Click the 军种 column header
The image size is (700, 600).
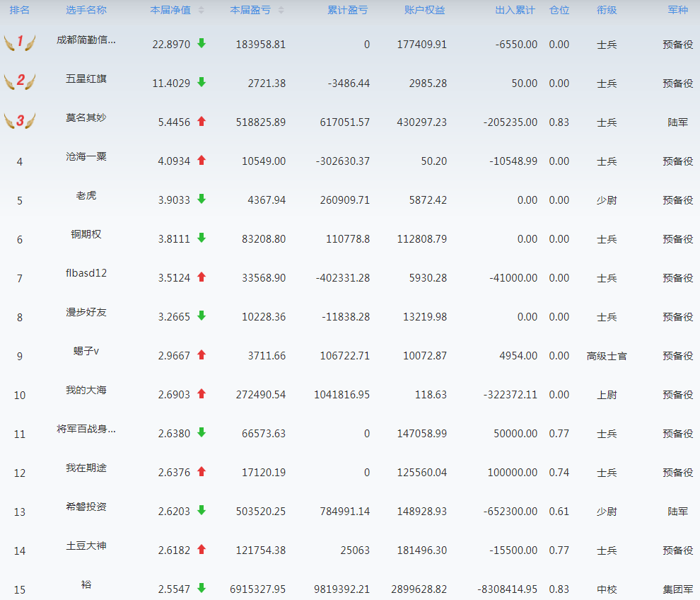(677, 10)
